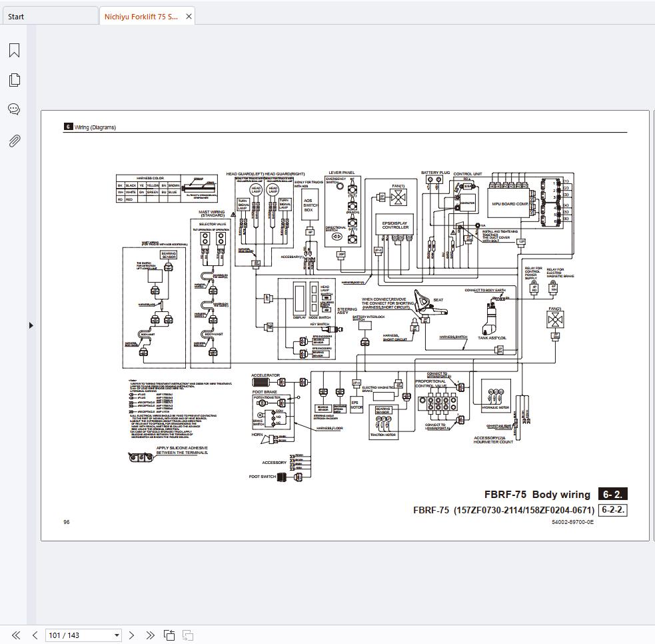Open the Comments panel icon

coord(14,109)
